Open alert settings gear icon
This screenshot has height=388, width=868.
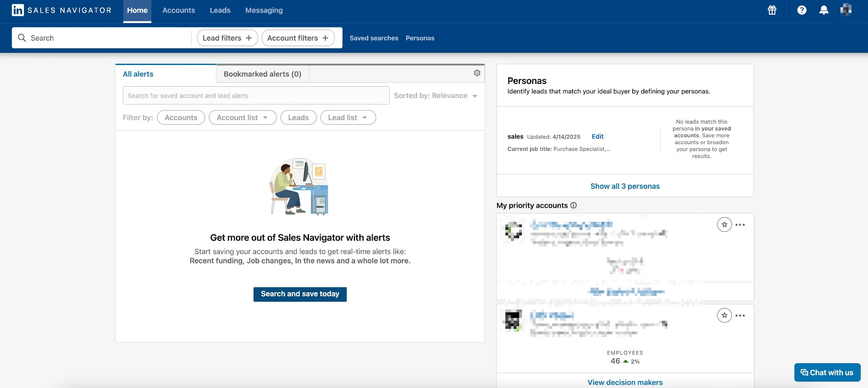pyautogui.click(x=477, y=73)
